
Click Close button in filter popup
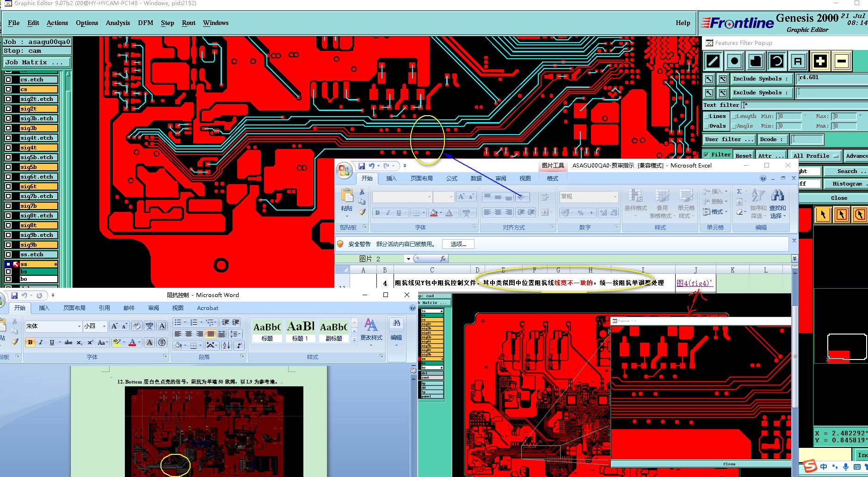coord(839,198)
